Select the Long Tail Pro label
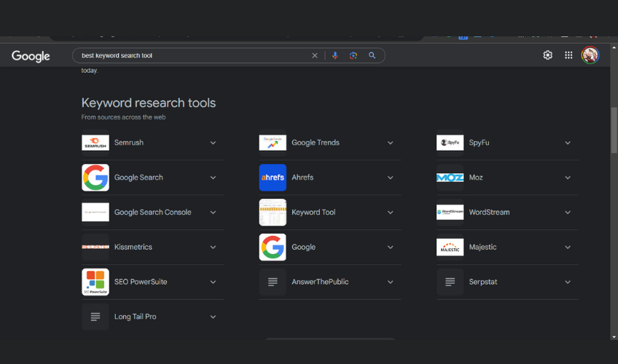The height and width of the screenshot is (364, 618). pos(136,317)
